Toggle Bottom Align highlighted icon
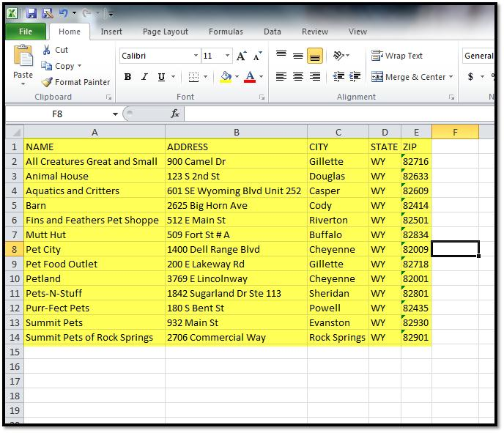This screenshot has width=504, height=433. click(315, 56)
